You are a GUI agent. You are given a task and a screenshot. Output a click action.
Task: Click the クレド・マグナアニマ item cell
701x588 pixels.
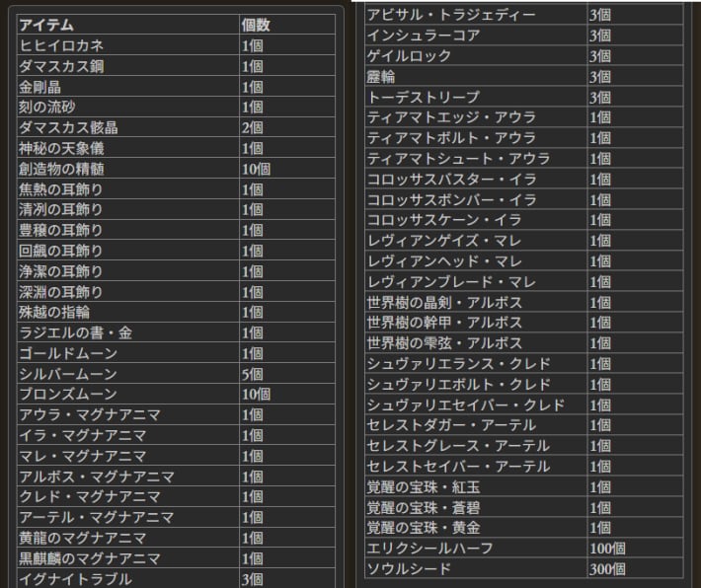[x=128, y=497]
